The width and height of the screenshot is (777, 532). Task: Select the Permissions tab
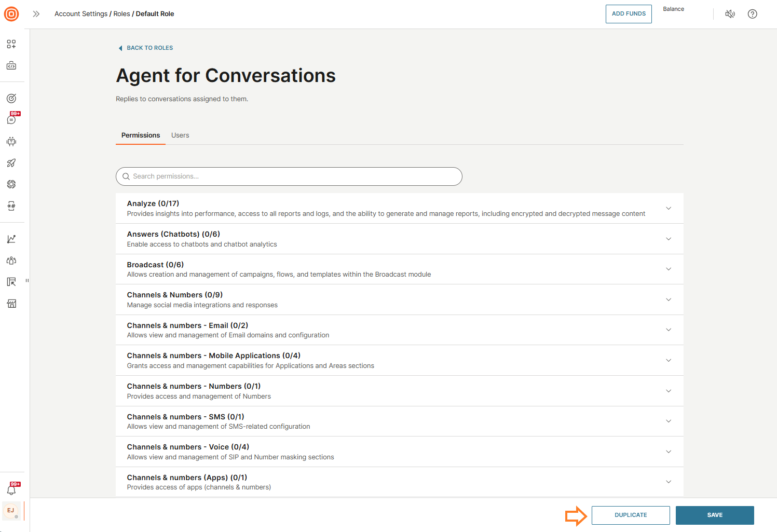click(141, 135)
